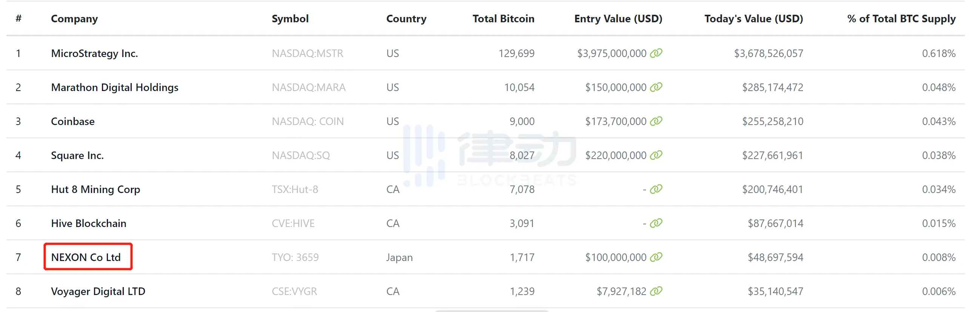Click Marathon Digital entry value link icon
The image size is (980, 312).
tap(656, 87)
